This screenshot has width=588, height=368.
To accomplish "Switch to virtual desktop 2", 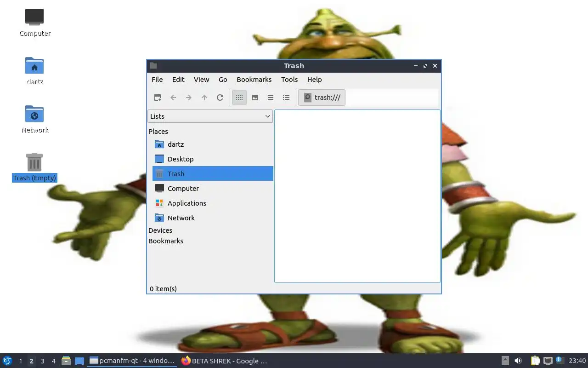I will pyautogui.click(x=31, y=361).
